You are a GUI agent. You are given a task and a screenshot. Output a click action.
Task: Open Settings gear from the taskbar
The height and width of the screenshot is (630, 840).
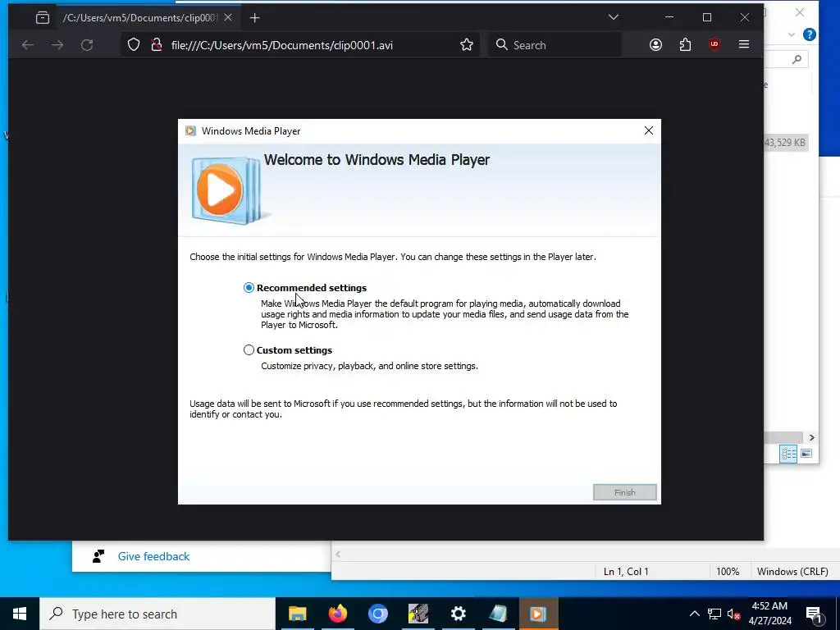point(458,614)
